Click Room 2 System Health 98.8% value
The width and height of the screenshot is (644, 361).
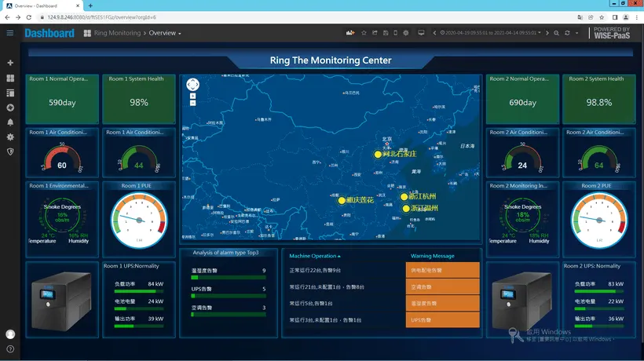598,103
